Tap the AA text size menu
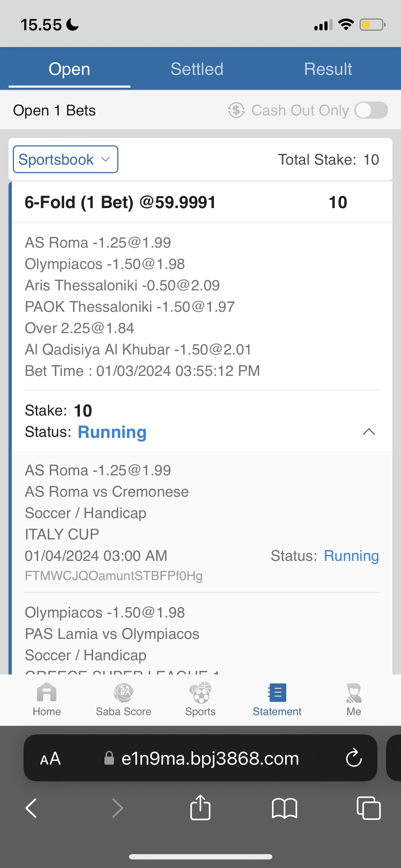 click(50, 758)
